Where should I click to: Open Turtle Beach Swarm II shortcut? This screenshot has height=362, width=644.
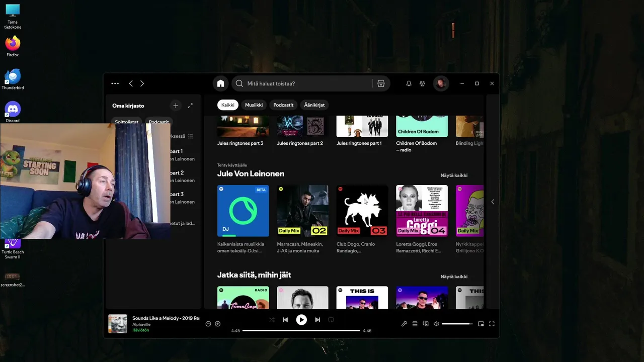pos(13,249)
